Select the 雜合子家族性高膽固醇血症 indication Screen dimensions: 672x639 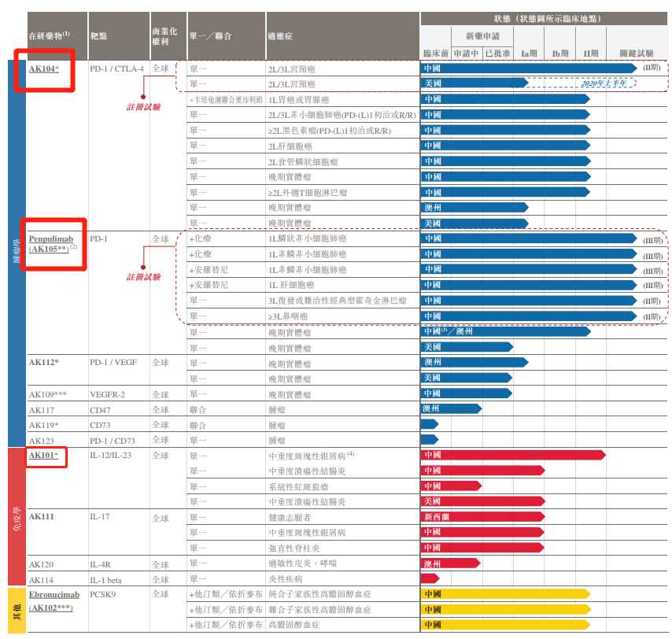coord(319,609)
